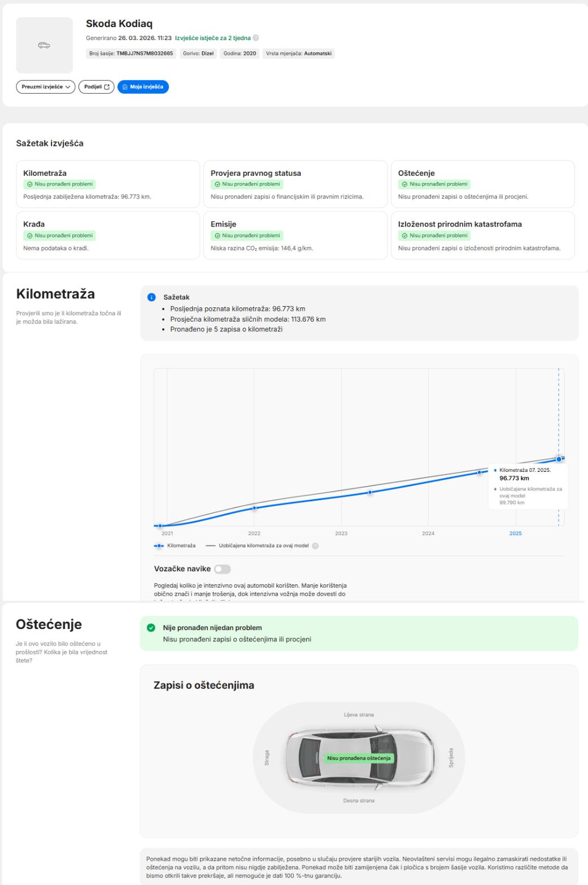Click the car placeholder image thumbnail
Image resolution: width=588 pixels, height=885 pixels.
point(44,45)
